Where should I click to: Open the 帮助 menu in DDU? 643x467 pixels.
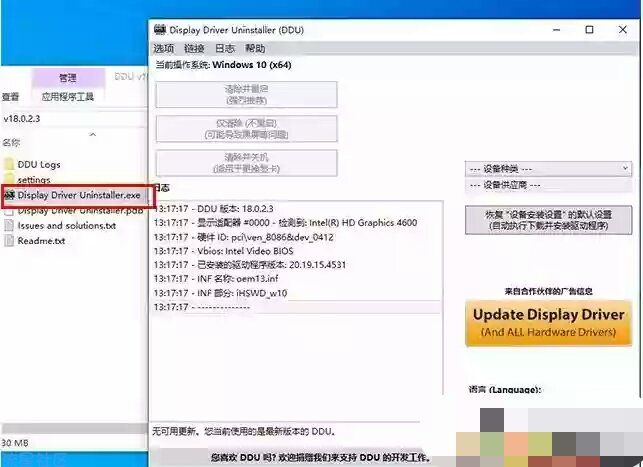tap(255, 48)
